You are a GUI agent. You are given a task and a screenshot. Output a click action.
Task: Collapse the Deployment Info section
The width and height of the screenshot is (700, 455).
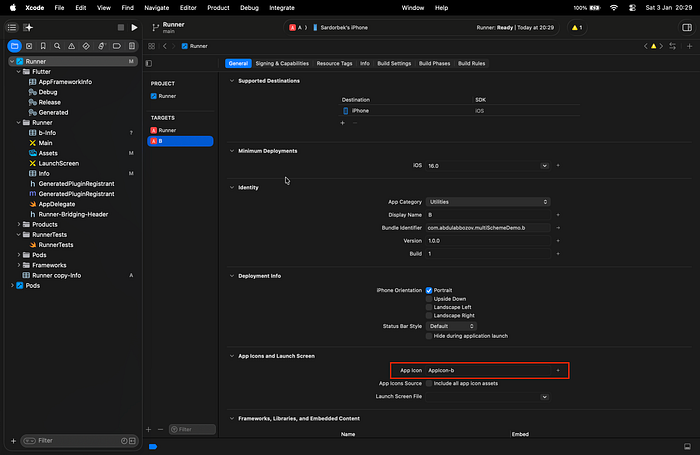232,276
